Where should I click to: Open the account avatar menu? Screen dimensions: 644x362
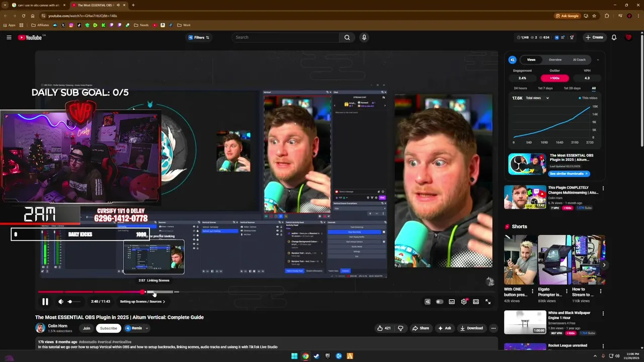click(628, 37)
